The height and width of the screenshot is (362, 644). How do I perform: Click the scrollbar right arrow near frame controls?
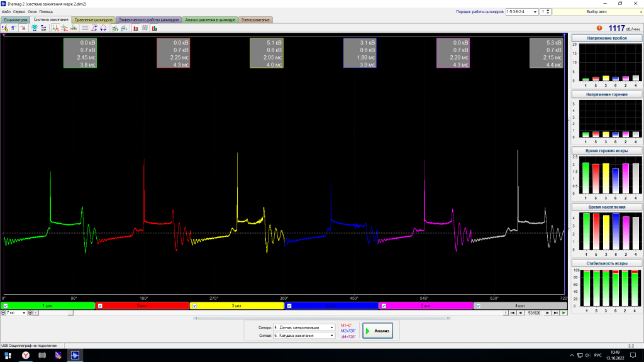506,313
